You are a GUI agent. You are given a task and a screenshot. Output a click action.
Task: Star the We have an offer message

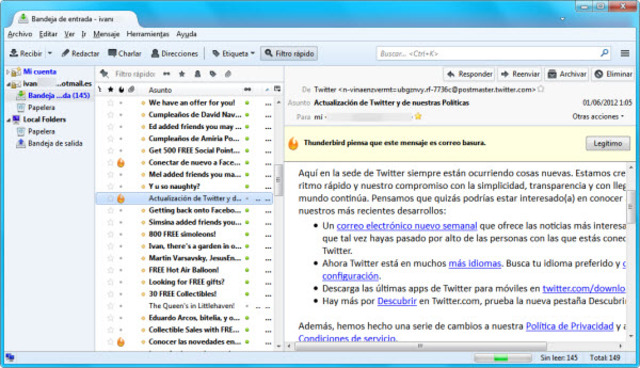110,103
